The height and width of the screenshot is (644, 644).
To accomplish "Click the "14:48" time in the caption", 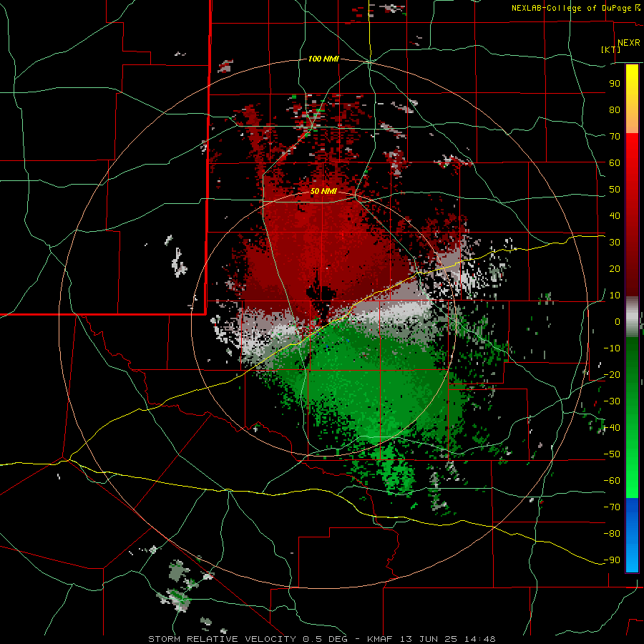I will [481, 639].
